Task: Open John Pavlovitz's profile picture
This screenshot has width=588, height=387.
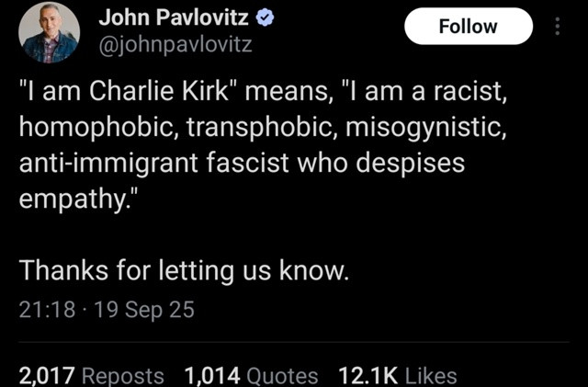Action: coord(49,32)
